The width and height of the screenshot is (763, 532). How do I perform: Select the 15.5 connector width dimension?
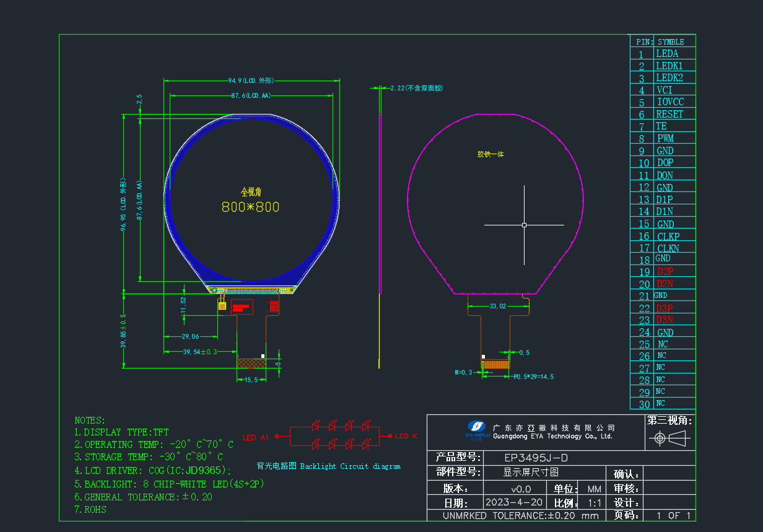coord(251,380)
